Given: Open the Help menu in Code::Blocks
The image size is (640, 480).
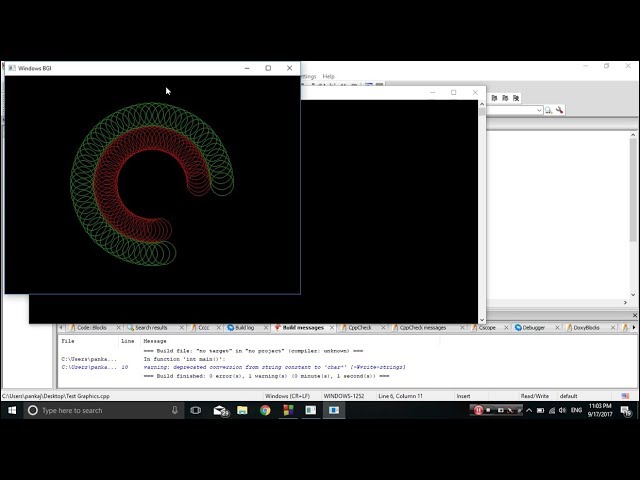Looking at the screenshot, I should [x=328, y=76].
